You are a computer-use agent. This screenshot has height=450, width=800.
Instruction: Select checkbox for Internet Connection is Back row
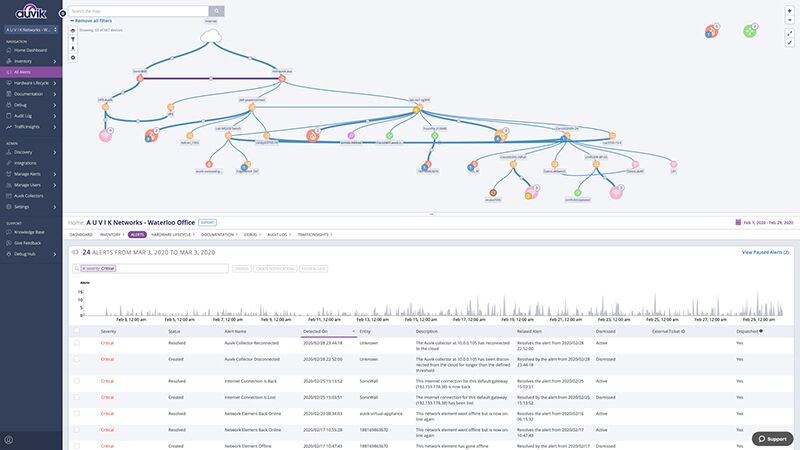78,383
